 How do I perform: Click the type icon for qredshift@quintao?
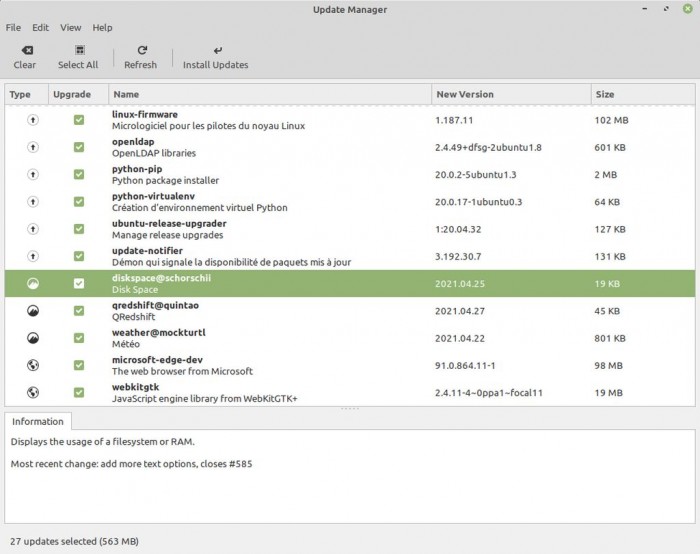(x=32, y=310)
